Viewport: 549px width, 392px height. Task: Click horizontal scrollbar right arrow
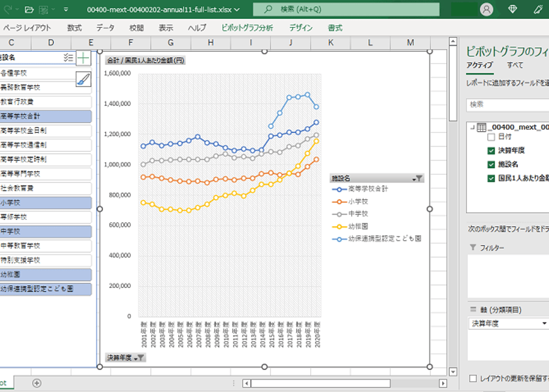[443, 383]
